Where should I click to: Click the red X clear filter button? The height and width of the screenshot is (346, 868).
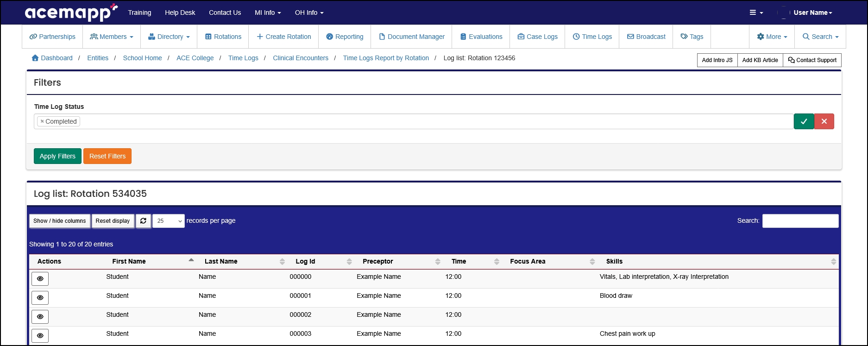824,121
